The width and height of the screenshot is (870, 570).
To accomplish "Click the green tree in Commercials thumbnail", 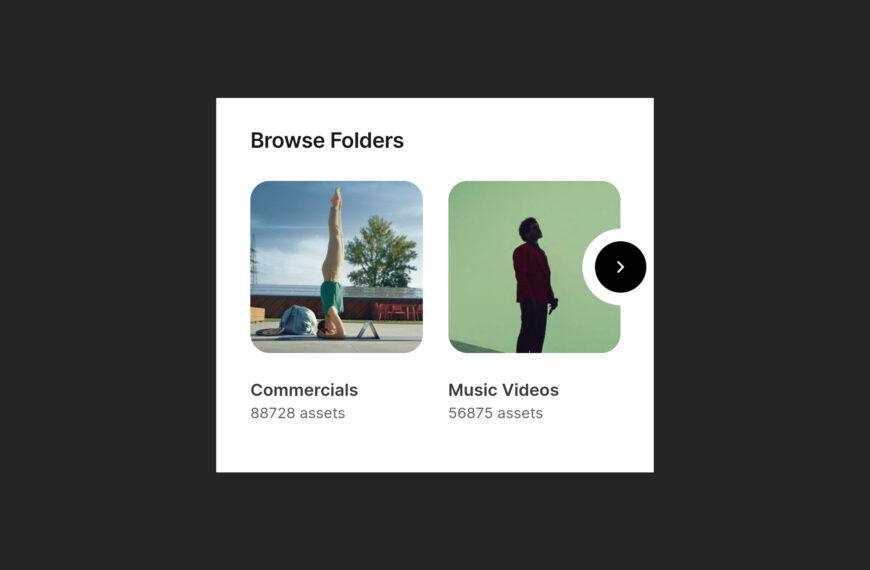I will tap(381, 253).
